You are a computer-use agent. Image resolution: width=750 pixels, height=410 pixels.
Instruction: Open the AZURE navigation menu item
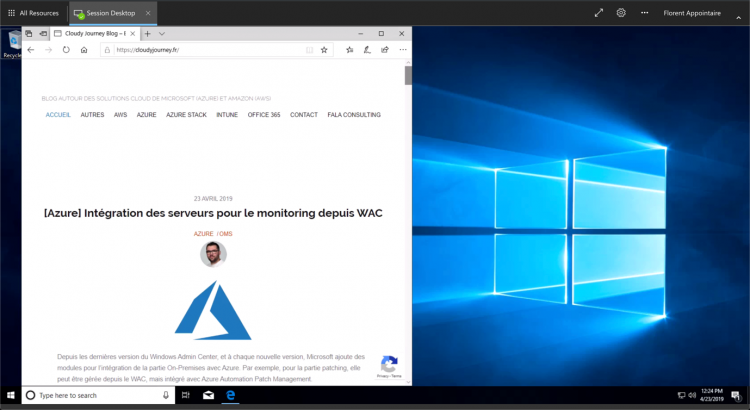[146, 115]
